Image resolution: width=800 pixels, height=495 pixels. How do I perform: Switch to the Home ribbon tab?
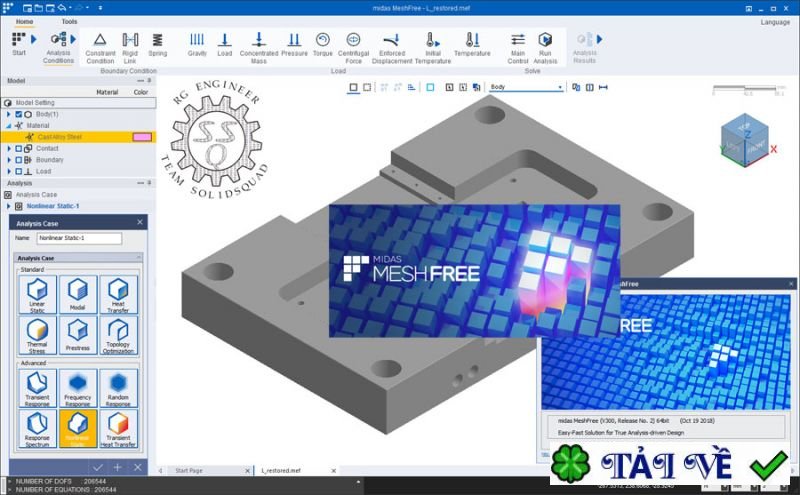click(24, 21)
